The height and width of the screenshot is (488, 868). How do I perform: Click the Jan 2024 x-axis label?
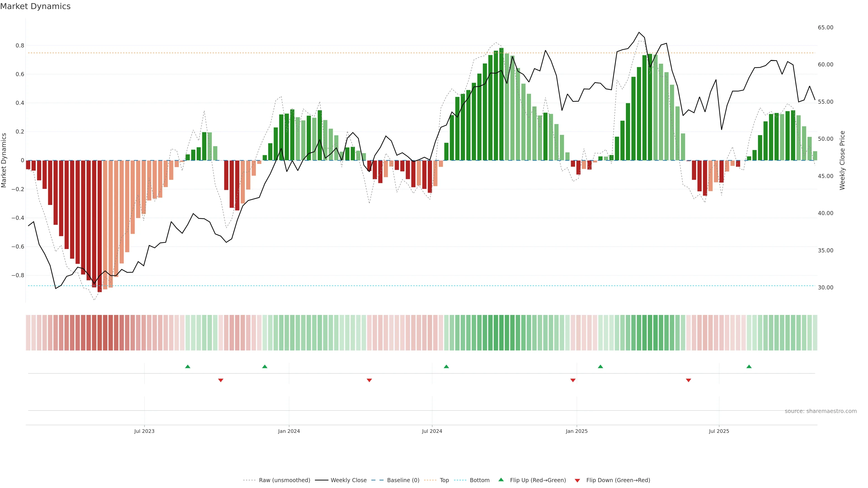[289, 431]
